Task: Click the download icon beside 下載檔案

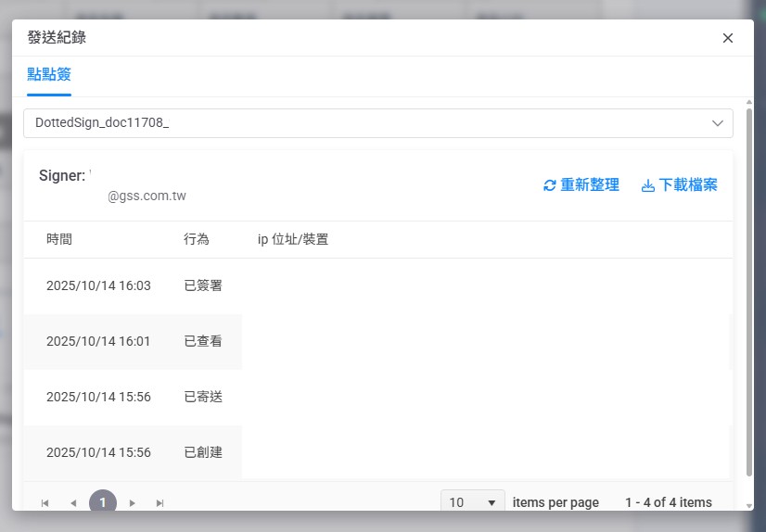Action: (648, 185)
